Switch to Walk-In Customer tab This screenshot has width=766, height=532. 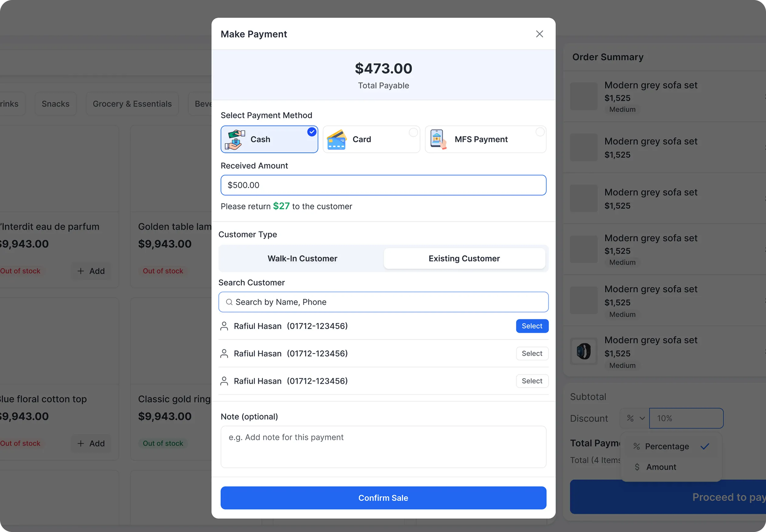(302, 258)
